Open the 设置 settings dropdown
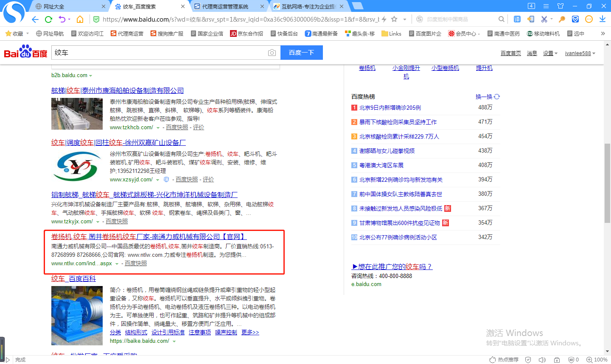This screenshot has width=611, height=364. [x=550, y=53]
